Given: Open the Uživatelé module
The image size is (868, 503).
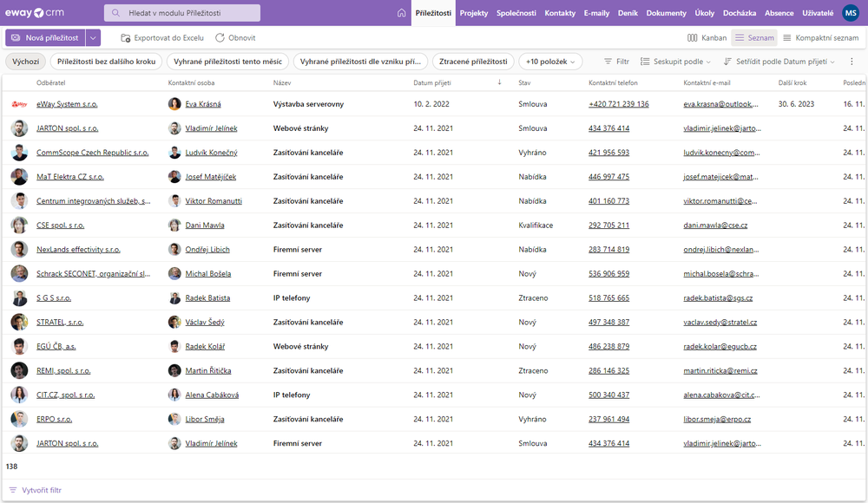Looking at the screenshot, I should tap(818, 13).
